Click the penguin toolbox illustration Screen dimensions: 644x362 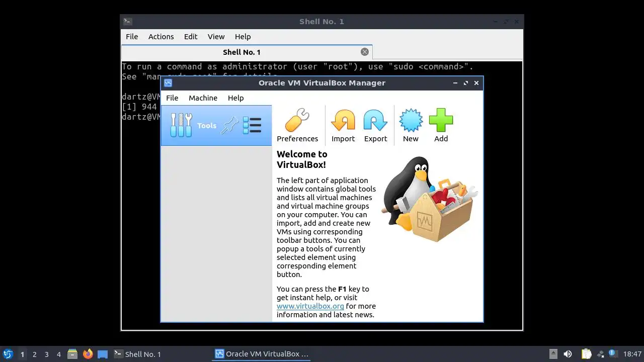click(429, 199)
